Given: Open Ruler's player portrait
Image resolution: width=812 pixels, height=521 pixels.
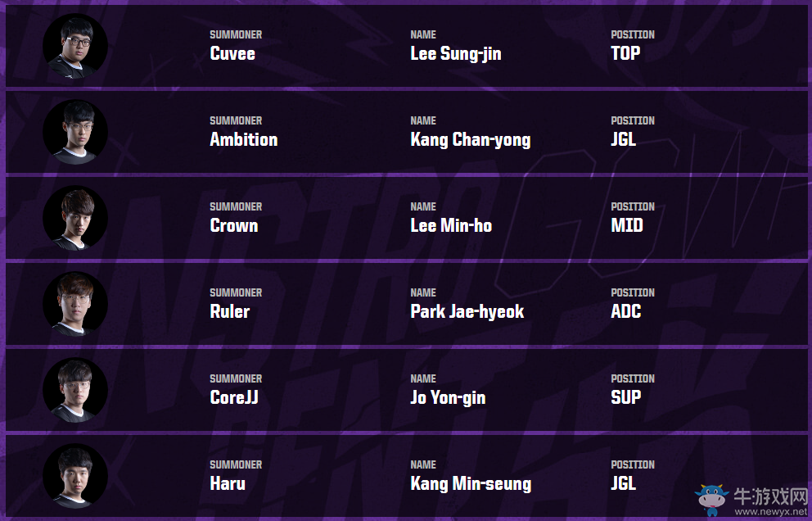Looking at the screenshot, I should coord(75,304).
